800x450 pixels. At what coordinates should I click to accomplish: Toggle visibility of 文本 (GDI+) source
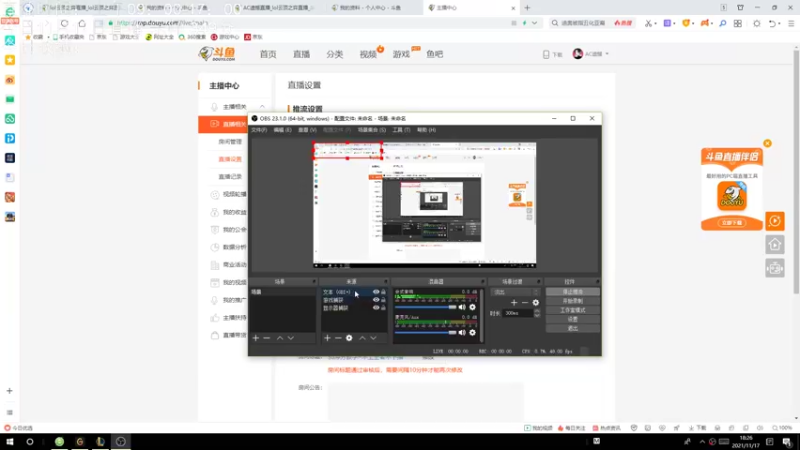click(376, 292)
